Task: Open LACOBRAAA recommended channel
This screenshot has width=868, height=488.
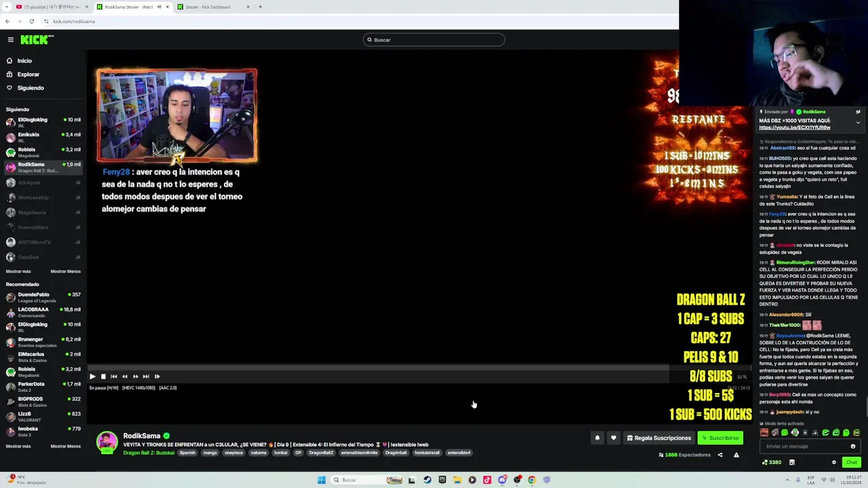Action: click(x=43, y=312)
